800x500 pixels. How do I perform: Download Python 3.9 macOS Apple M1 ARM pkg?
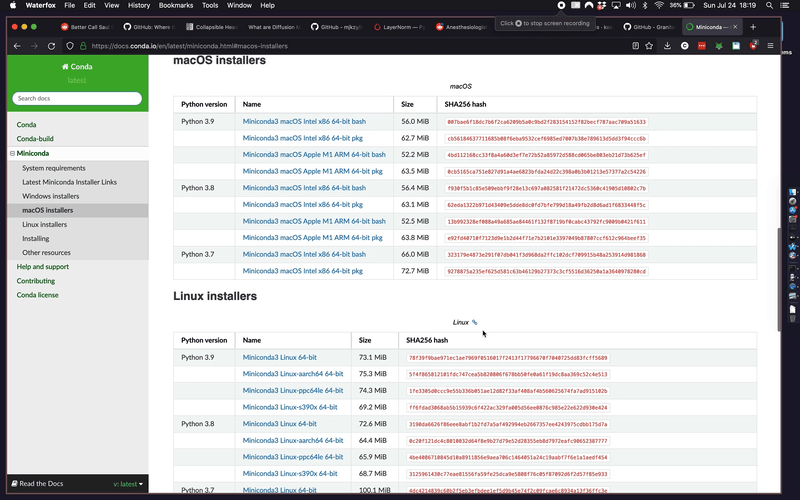[x=313, y=171]
